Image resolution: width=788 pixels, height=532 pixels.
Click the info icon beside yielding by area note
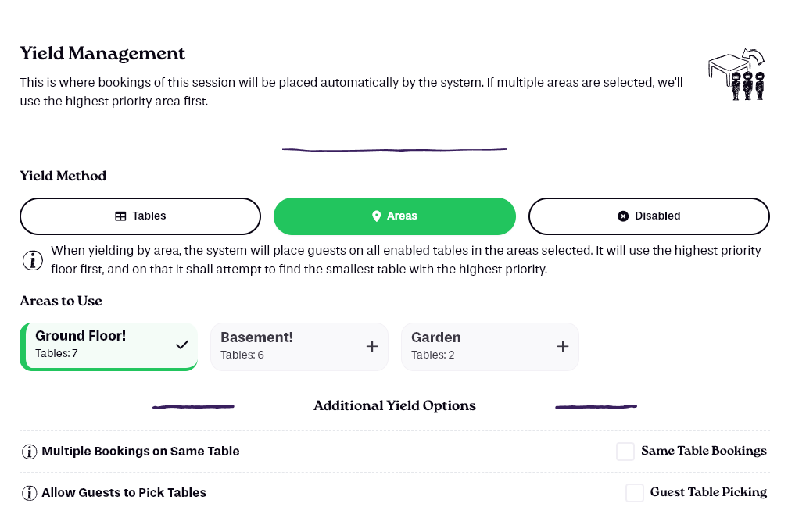[x=33, y=260]
